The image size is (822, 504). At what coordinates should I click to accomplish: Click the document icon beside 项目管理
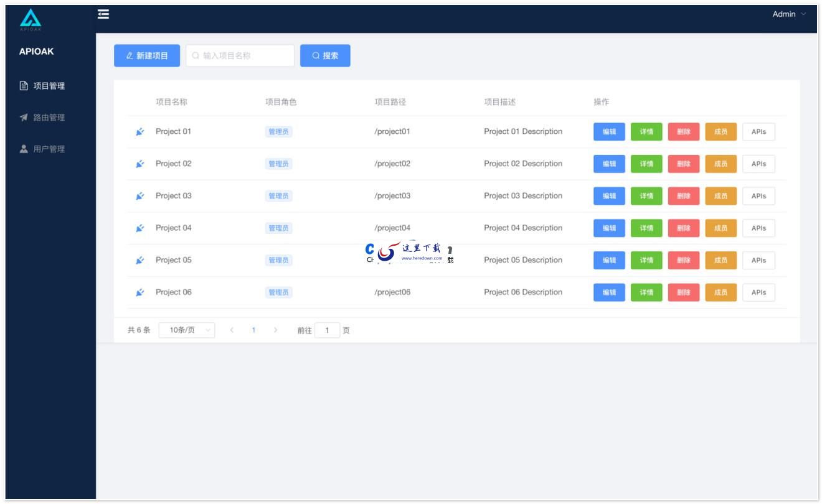click(x=24, y=86)
